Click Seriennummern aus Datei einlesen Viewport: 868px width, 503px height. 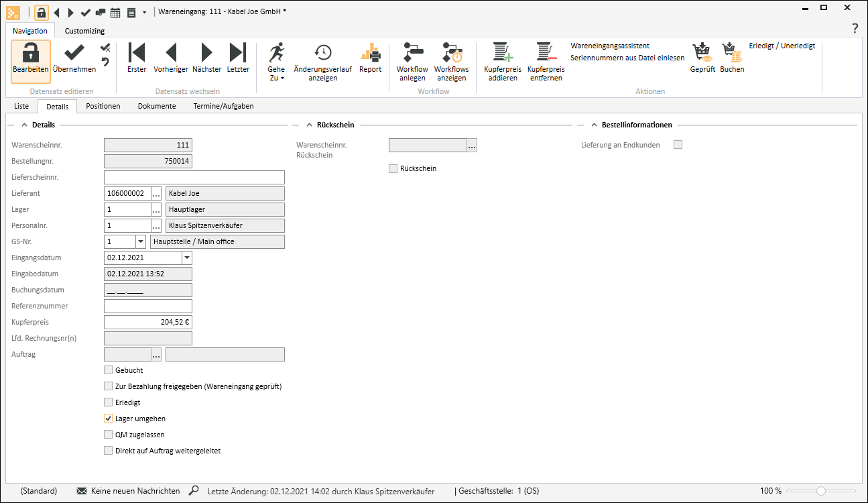tap(627, 58)
